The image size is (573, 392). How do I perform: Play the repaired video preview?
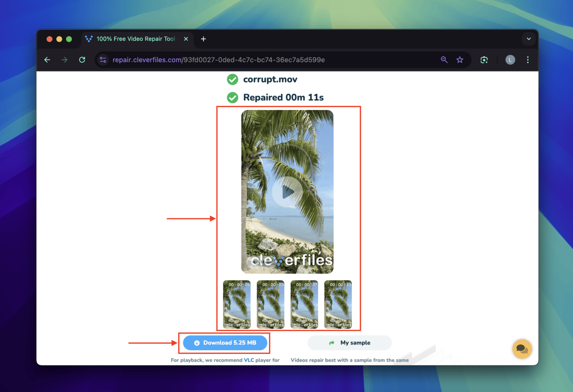[287, 192]
